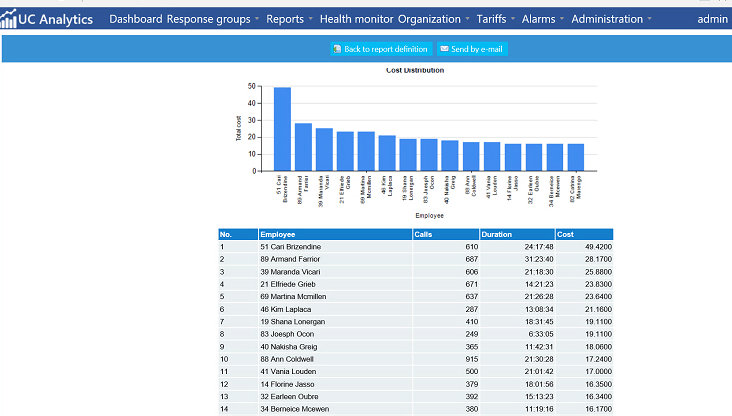This screenshot has height=416, width=732.
Task: Select table row 32 Earleen Oubre
Action: coord(415,396)
